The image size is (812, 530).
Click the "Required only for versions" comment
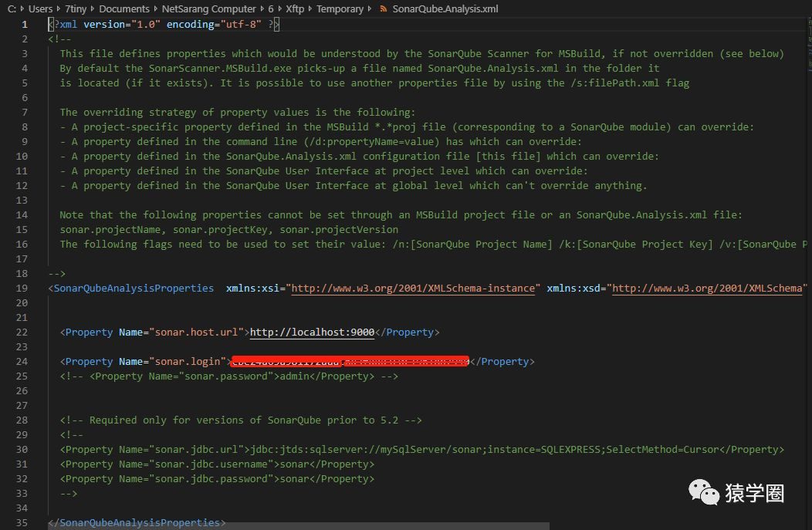tap(241, 420)
